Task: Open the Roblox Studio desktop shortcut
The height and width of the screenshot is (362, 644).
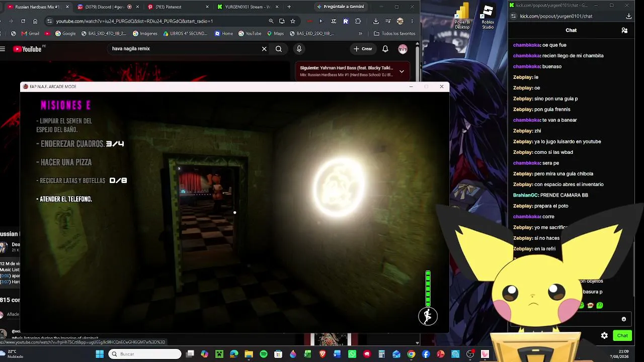Action: click(488, 16)
